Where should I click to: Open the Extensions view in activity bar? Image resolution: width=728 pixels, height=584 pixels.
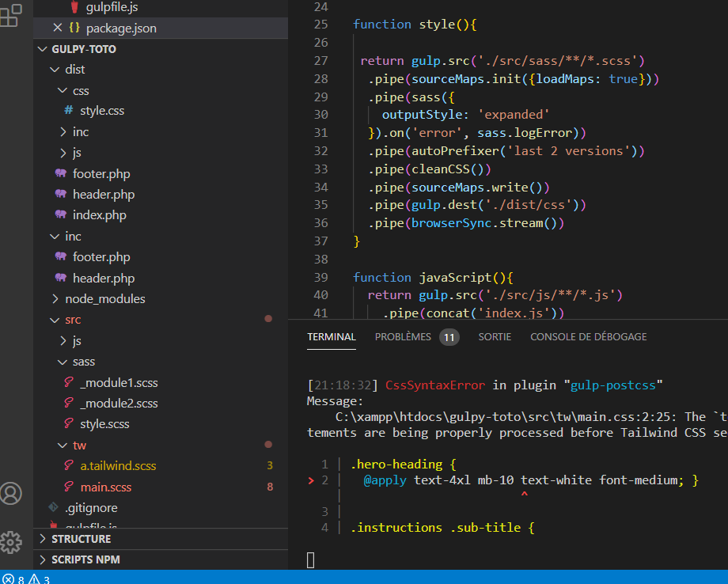point(10,16)
